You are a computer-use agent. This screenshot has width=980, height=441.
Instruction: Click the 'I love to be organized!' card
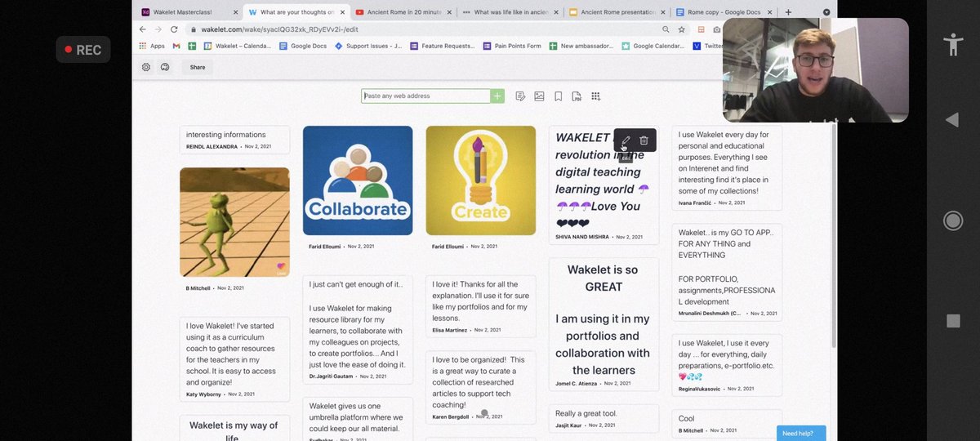pyautogui.click(x=481, y=388)
